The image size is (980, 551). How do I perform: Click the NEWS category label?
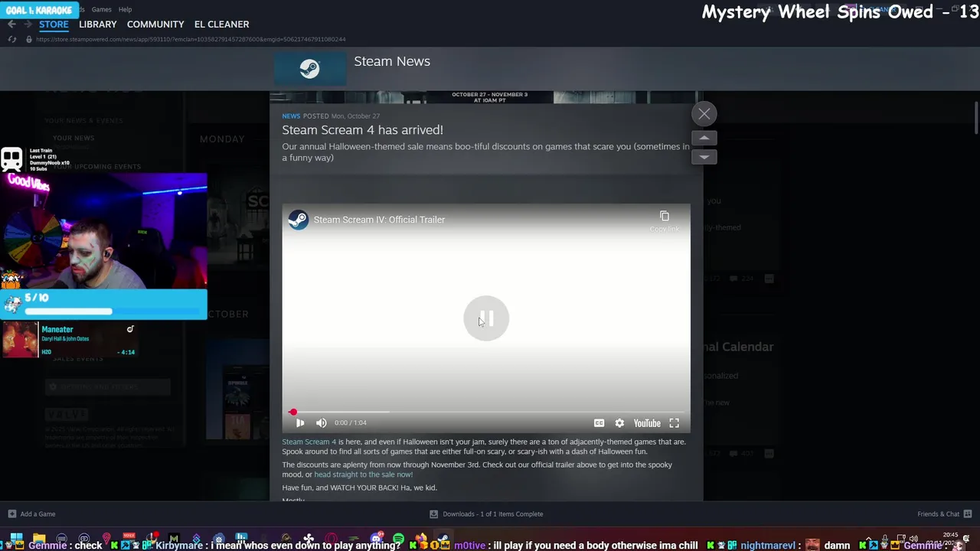pyautogui.click(x=291, y=116)
